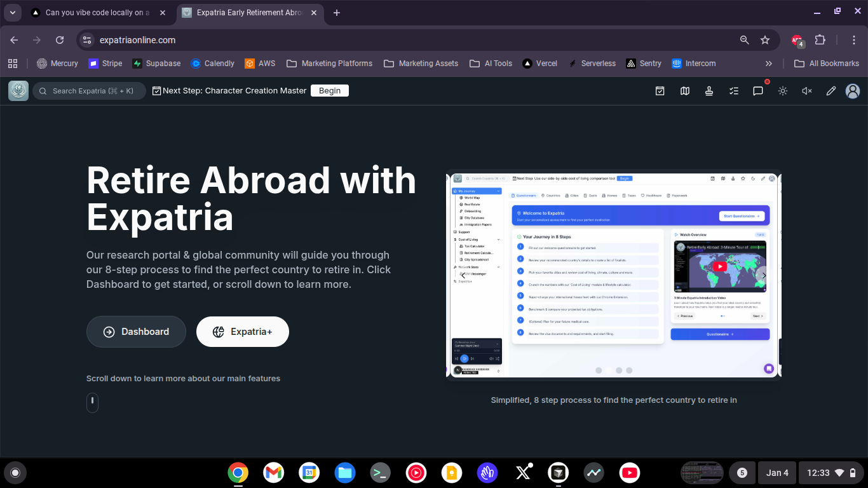Click the passport stamp icon in the top toolbar
This screenshot has width=868, height=488.
pyautogui.click(x=709, y=91)
